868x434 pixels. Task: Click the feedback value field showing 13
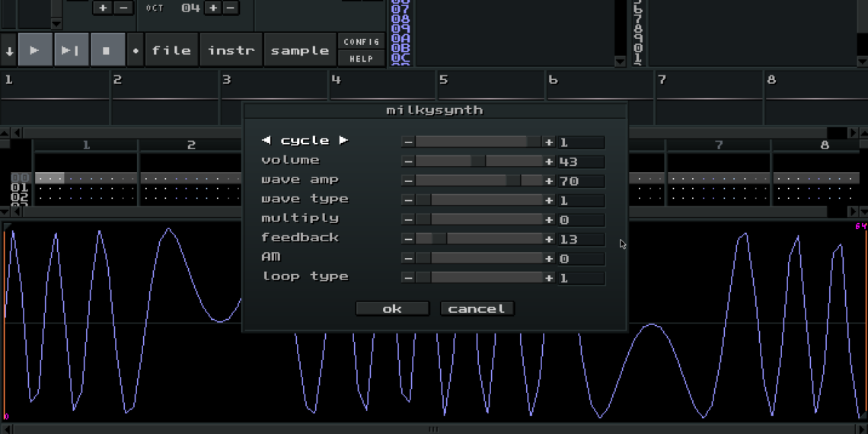click(581, 239)
